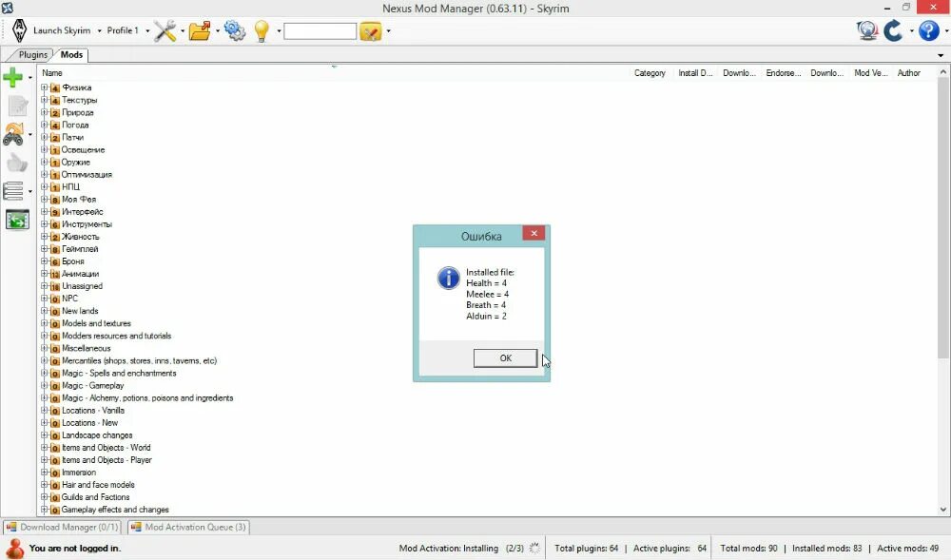
Task: Click the toolbar search input field
Action: tap(320, 31)
